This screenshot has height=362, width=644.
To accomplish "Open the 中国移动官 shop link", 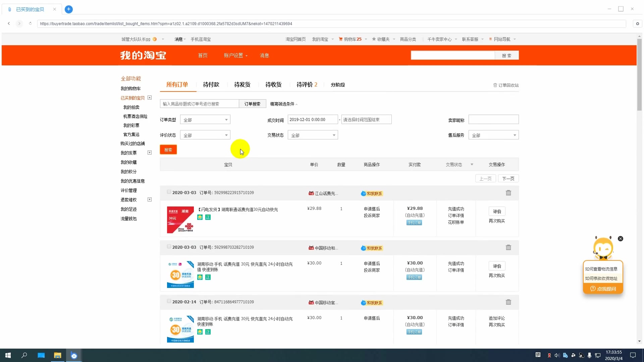I will click(x=326, y=303).
